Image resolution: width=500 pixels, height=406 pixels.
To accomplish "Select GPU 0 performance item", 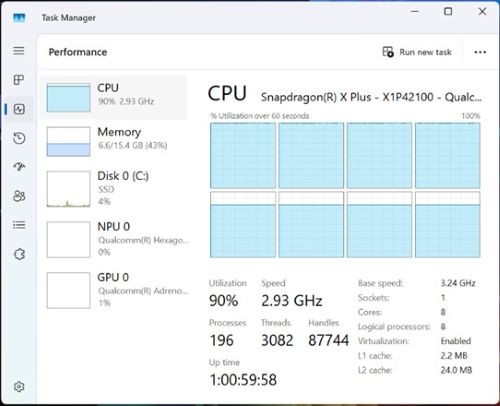I will (113, 290).
